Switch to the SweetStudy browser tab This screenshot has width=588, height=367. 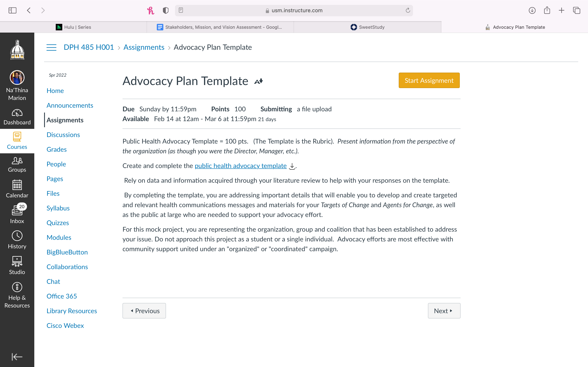tap(367, 27)
